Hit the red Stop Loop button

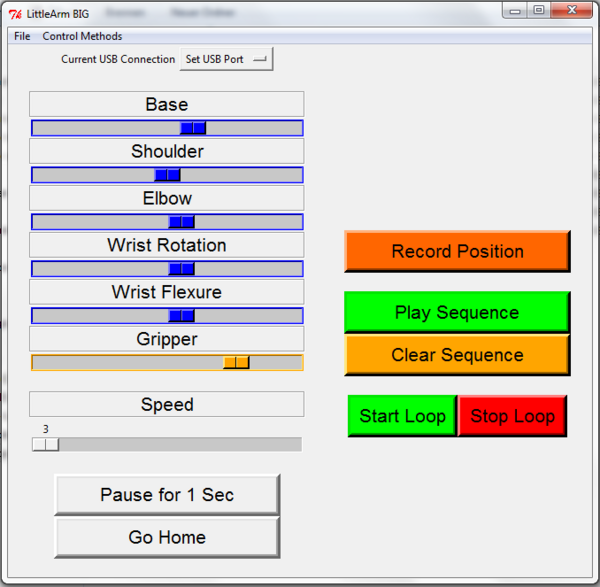[x=512, y=416]
